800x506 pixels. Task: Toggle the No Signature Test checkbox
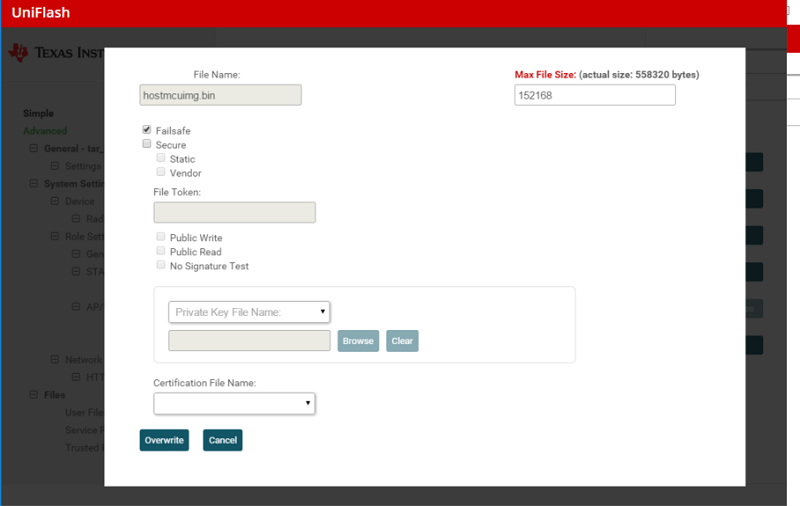[x=161, y=266]
